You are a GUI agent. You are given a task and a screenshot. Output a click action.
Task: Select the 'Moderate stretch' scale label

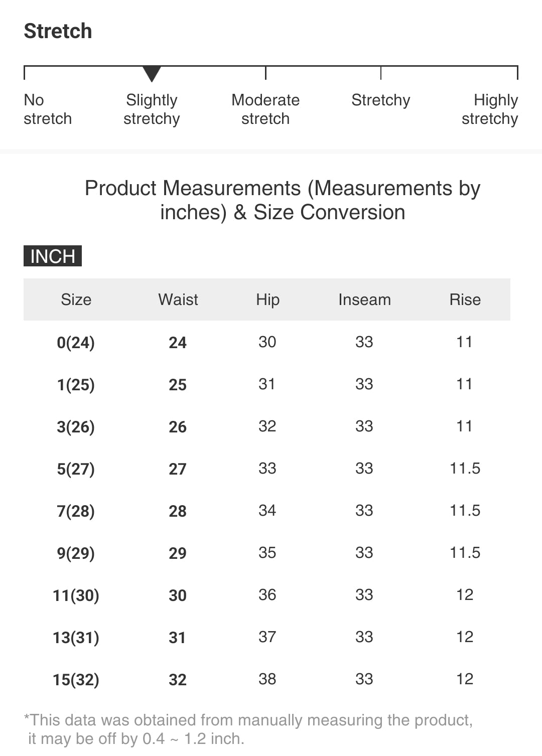click(265, 109)
